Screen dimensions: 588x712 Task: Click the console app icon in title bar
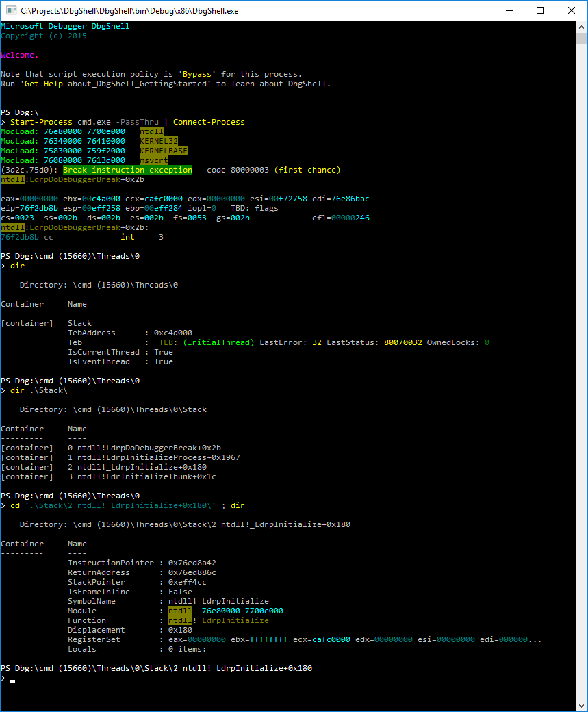tap(10, 10)
